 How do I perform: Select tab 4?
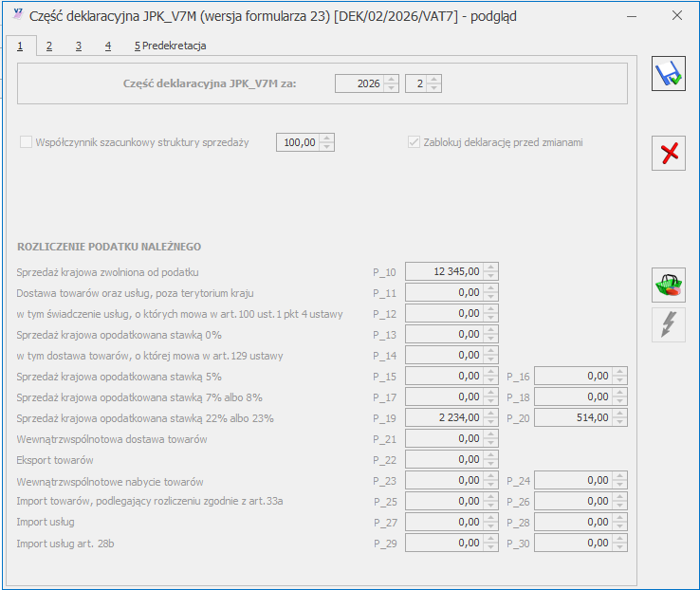click(x=108, y=46)
